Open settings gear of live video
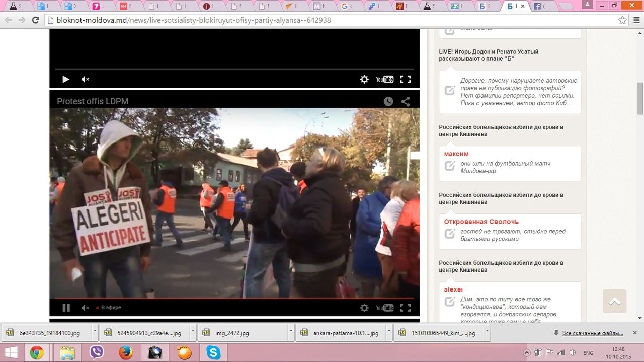 364,308
